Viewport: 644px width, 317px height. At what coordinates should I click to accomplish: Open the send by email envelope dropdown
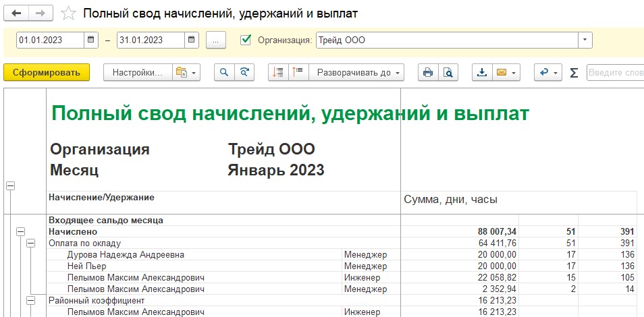(x=506, y=73)
